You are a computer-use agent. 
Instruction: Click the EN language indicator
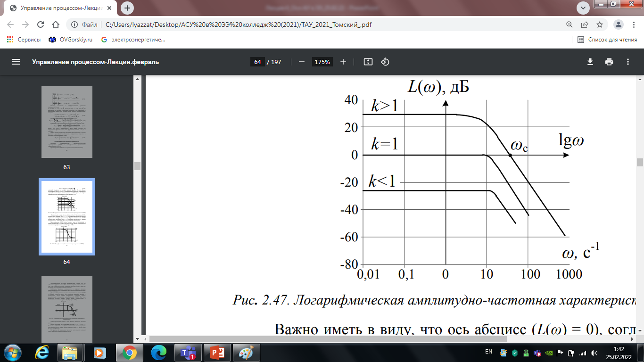click(488, 352)
